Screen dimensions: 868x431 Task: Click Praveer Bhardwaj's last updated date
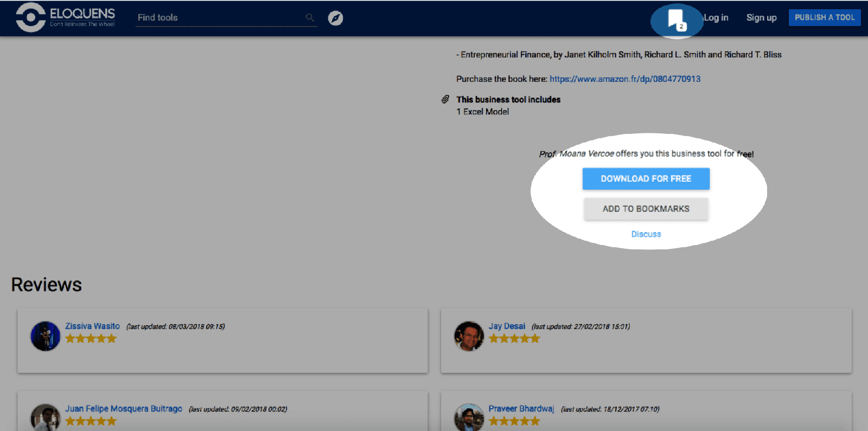[x=610, y=409]
